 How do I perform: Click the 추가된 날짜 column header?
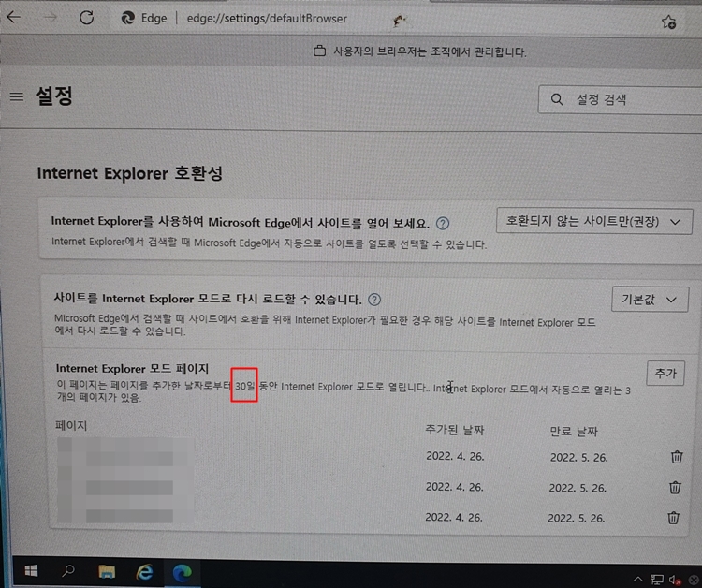[x=454, y=430]
